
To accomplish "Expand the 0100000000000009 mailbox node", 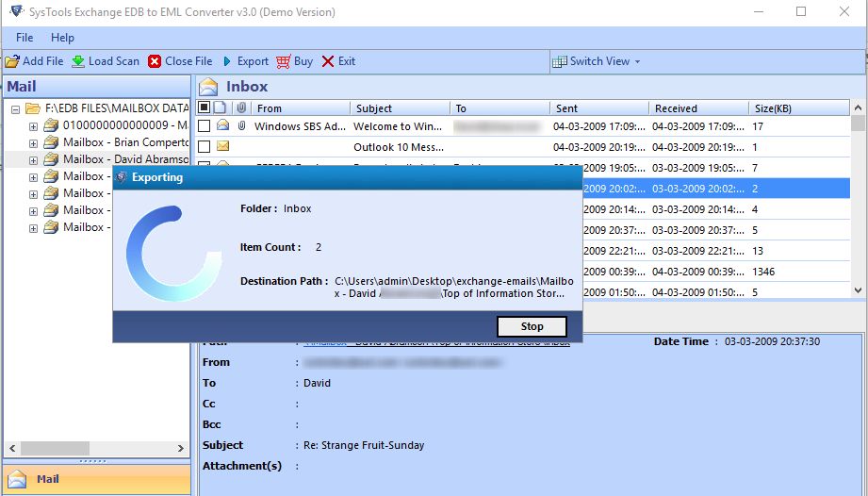I will (33, 126).
